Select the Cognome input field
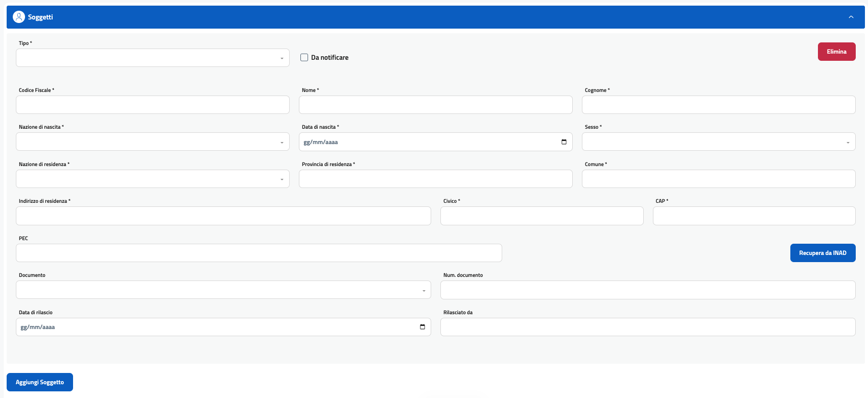 pos(718,105)
